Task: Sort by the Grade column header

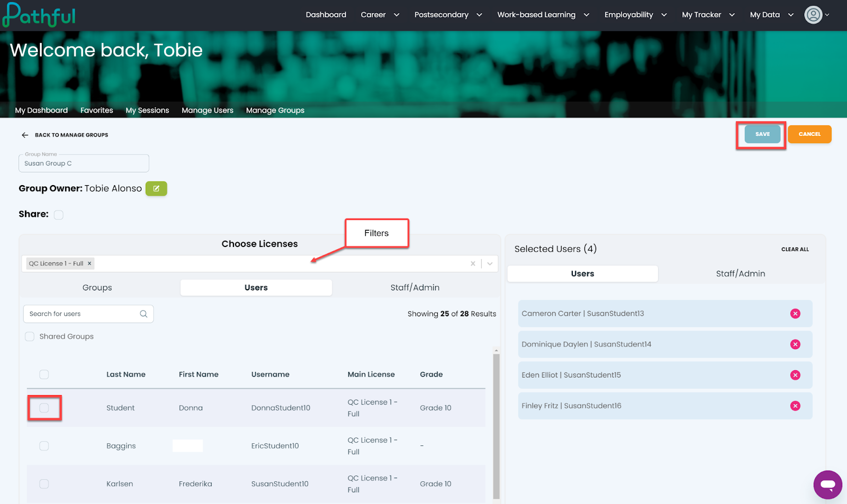Action: [431, 374]
